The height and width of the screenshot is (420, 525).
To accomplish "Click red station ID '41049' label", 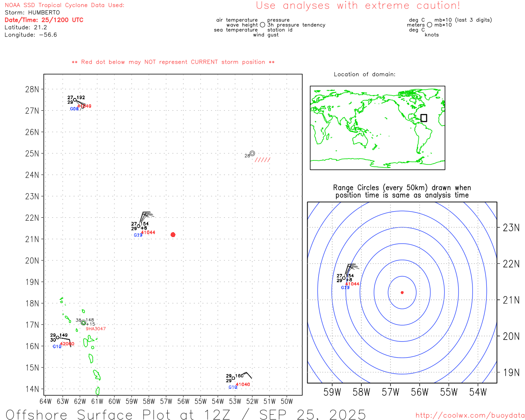I will [x=84, y=106].
